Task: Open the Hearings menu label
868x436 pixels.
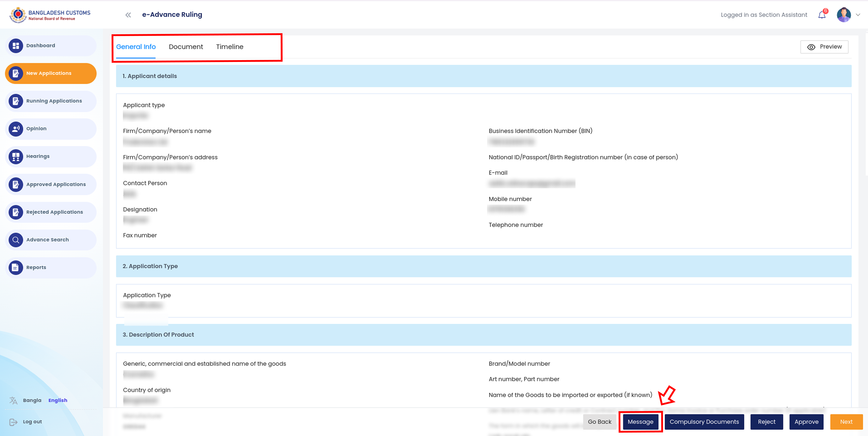Action: (38, 156)
